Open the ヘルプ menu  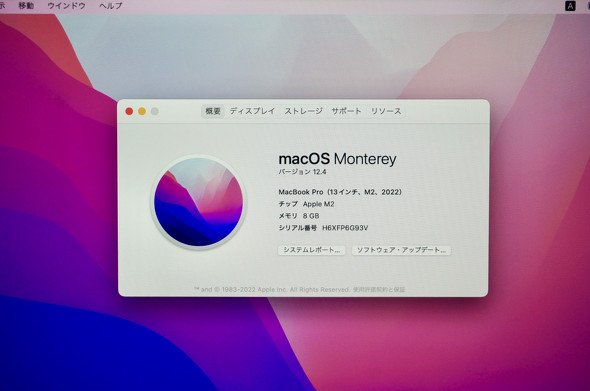pos(111,6)
